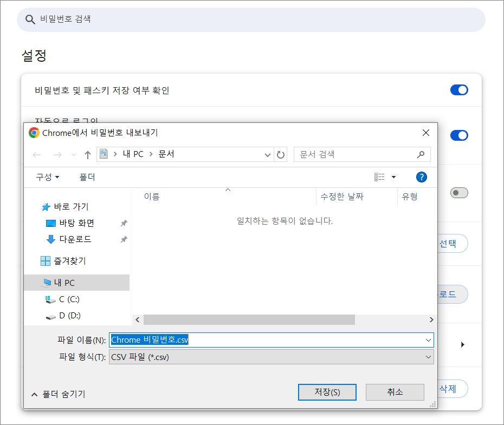504x425 pixels.
Task: Click the partially hidden 로드 button
Action: coord(453,294)
